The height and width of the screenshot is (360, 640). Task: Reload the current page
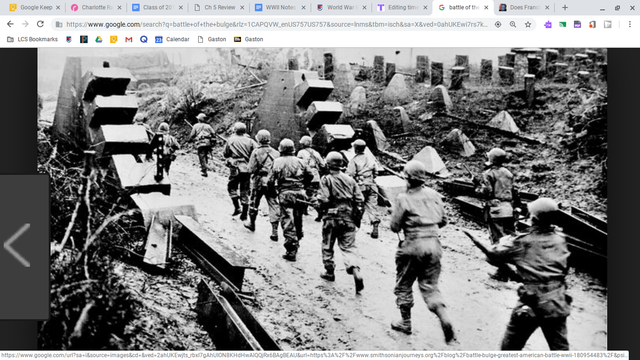point(40,24)
